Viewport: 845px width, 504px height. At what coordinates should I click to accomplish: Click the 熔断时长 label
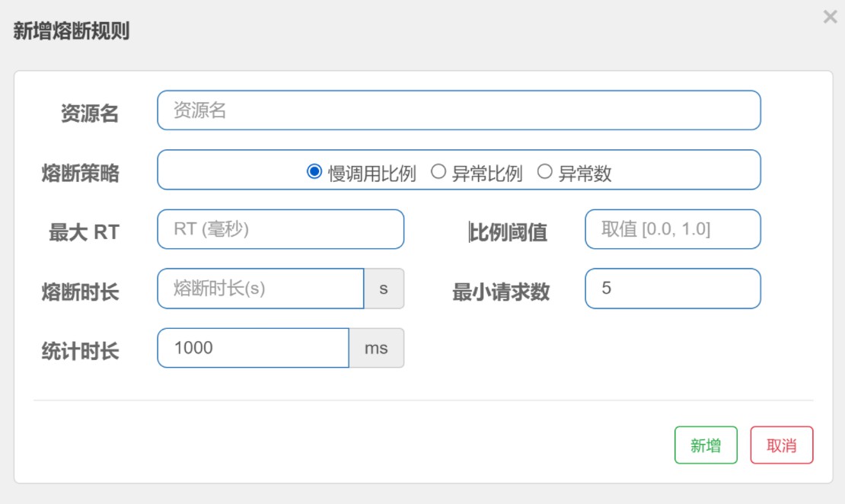click(80, 292)
